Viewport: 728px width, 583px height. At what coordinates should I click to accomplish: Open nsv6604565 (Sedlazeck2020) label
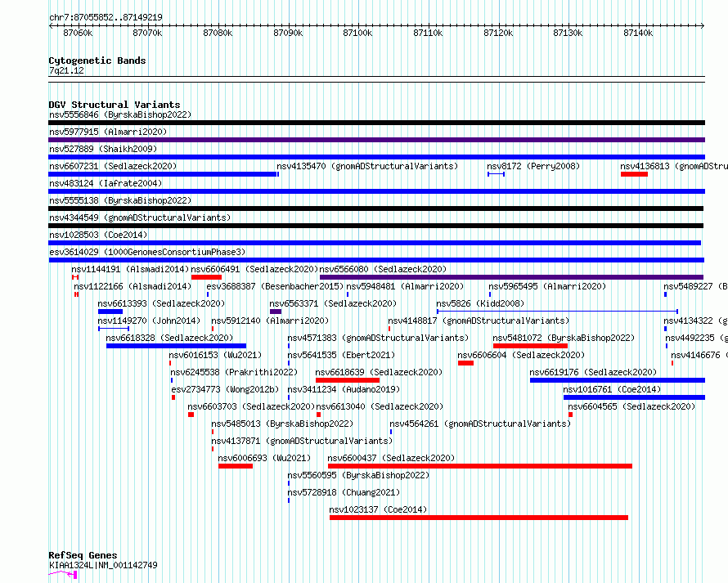pyautogui.click(x=631, y=406)
